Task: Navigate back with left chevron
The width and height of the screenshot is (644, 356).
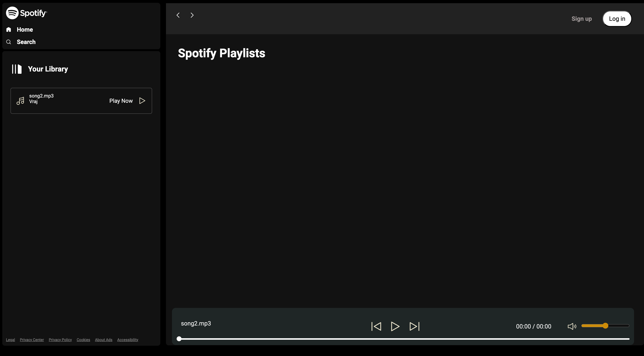Action: point(178,15)
